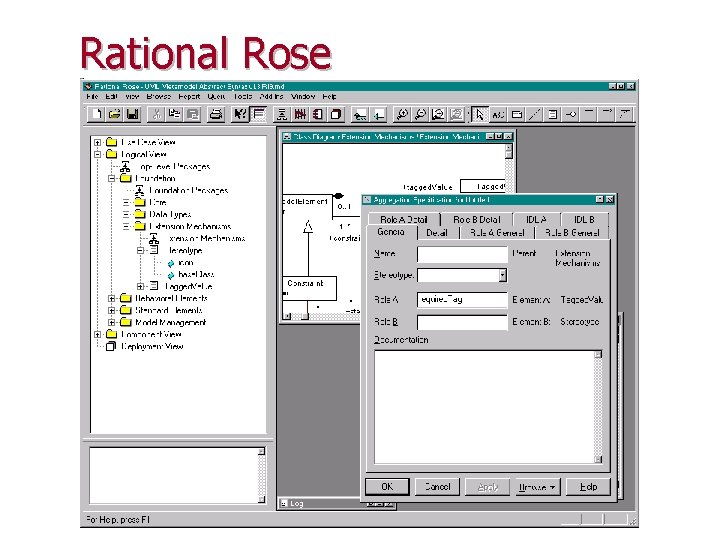Click the Cancel button
The height and width of the screenshot is (540, 720).
[438, 487]
